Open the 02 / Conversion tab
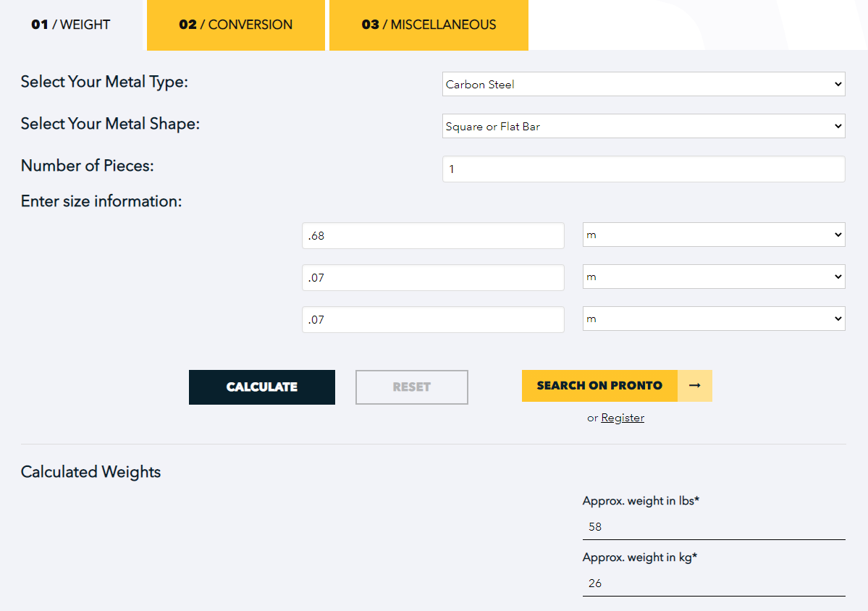Image resolution: width=868 pixels, height=611 pixels. [236, 25]
